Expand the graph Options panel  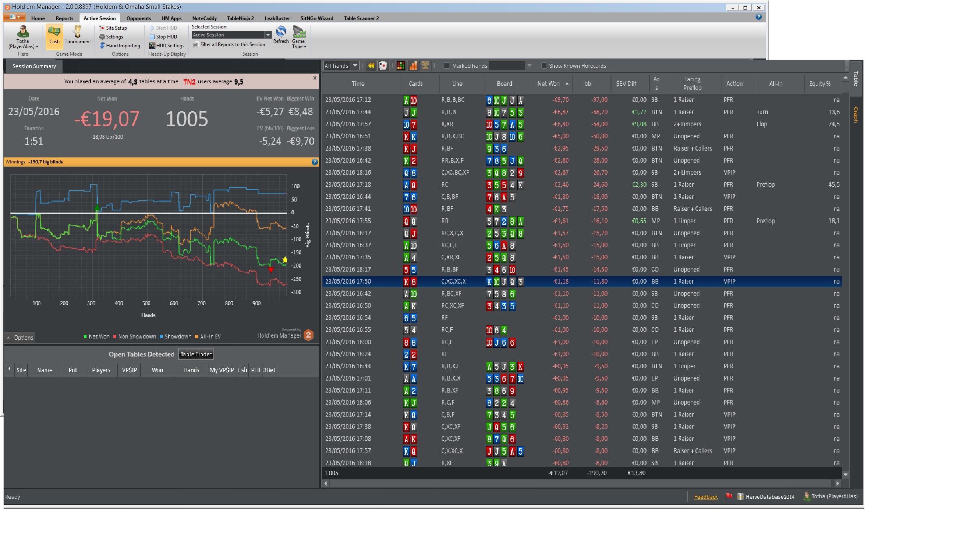click(20, 338)
